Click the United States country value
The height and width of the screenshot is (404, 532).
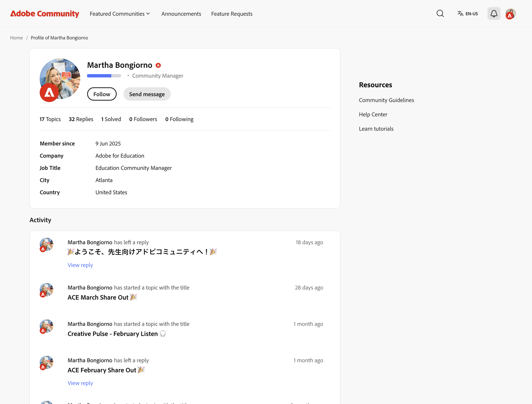point(111,192)
